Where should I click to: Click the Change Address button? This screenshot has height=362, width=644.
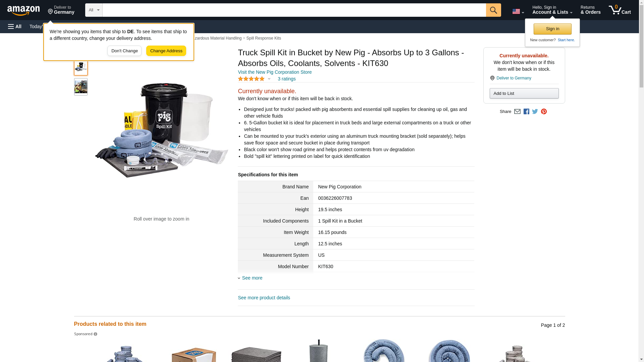[166, 51]
